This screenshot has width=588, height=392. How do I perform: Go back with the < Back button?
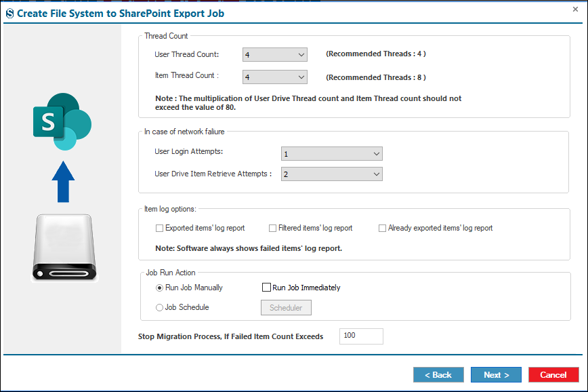tap(438, 375)
